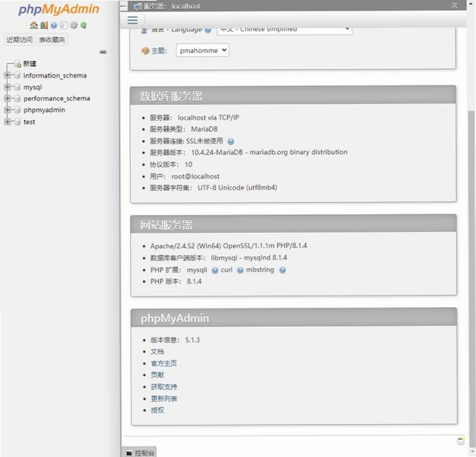Click the collapse-header icon at top right
Screen dimensions: 476x457
tap(454, 5)
